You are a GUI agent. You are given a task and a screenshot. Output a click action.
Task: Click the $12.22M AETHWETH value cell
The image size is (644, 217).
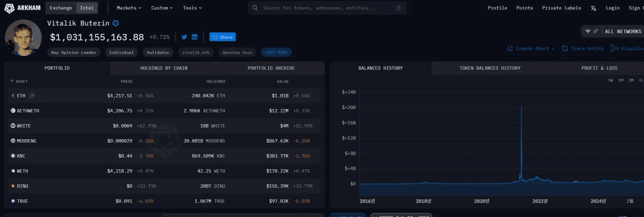pos(278,111)
